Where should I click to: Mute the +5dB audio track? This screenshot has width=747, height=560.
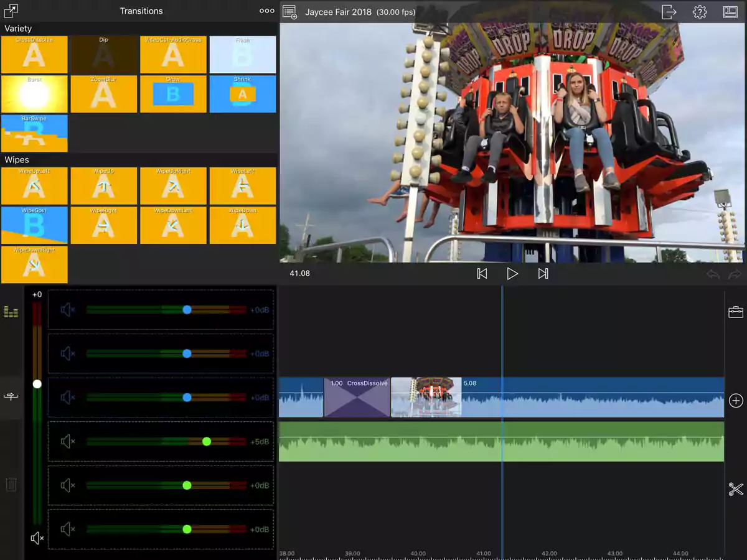[x=68, y=442]
